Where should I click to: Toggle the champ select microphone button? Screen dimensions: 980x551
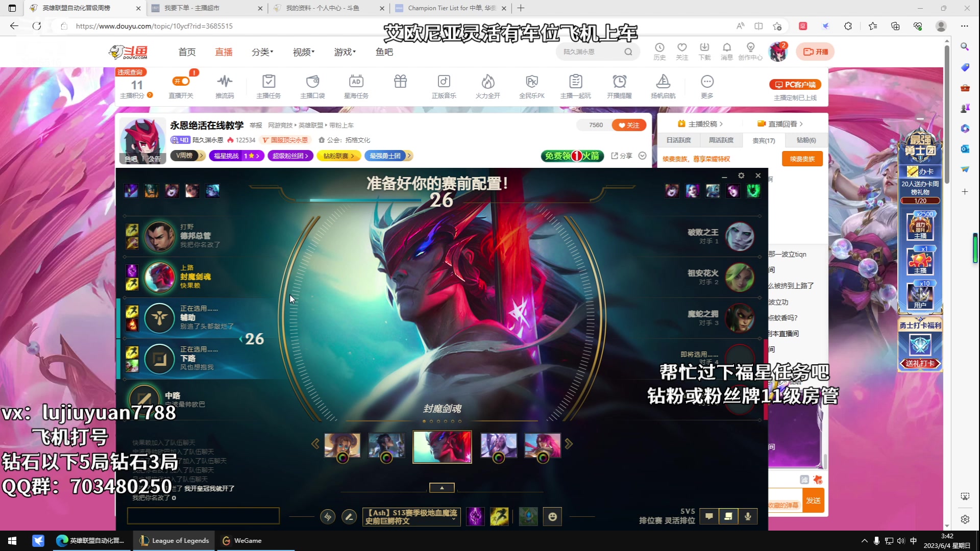click(748, 516)
